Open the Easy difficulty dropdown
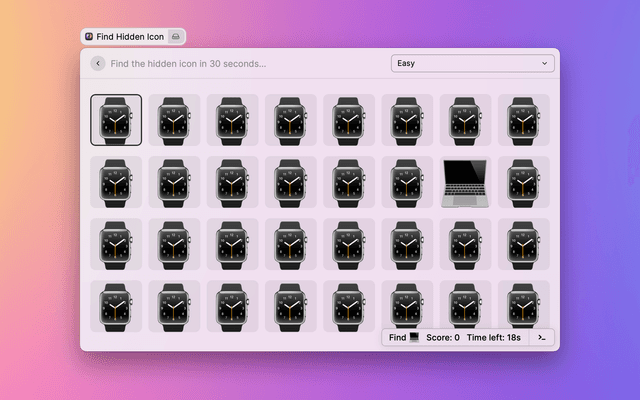Image resolution: width=640 pixels, height=400 pixels. 472,63
